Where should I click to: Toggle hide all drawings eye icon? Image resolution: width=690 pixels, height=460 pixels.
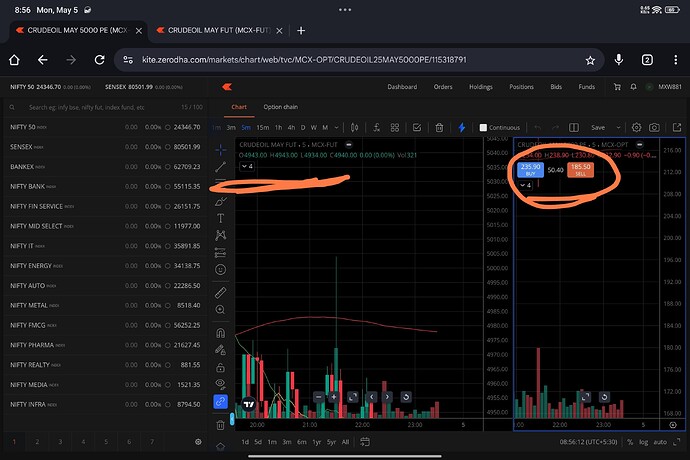click(220, 383)
